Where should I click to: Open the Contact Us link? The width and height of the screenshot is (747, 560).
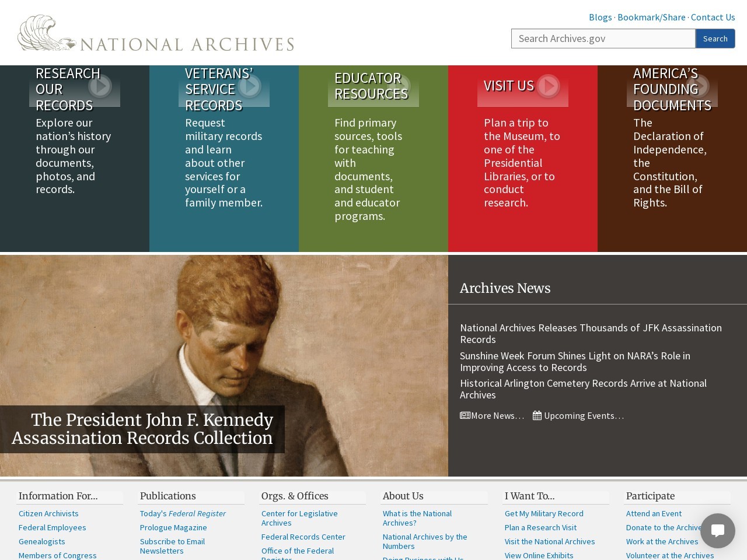pyautogui.click(x=713, y=17)
